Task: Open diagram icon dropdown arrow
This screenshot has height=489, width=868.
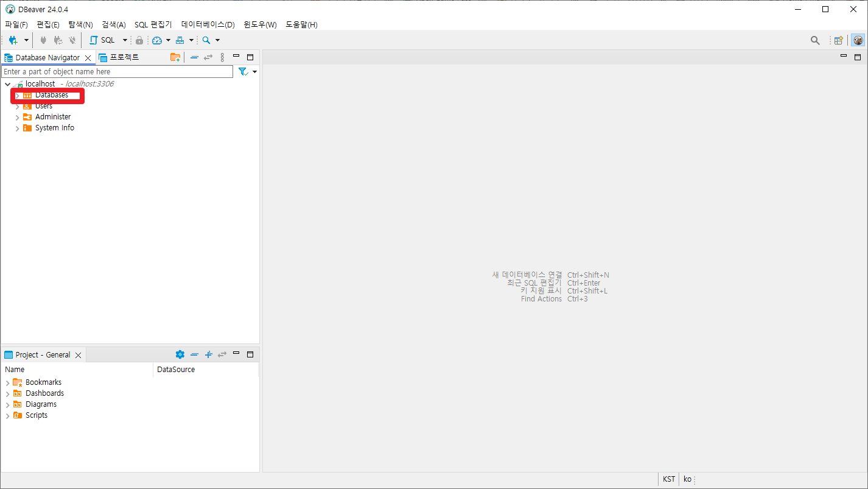Action: [191, 40]
